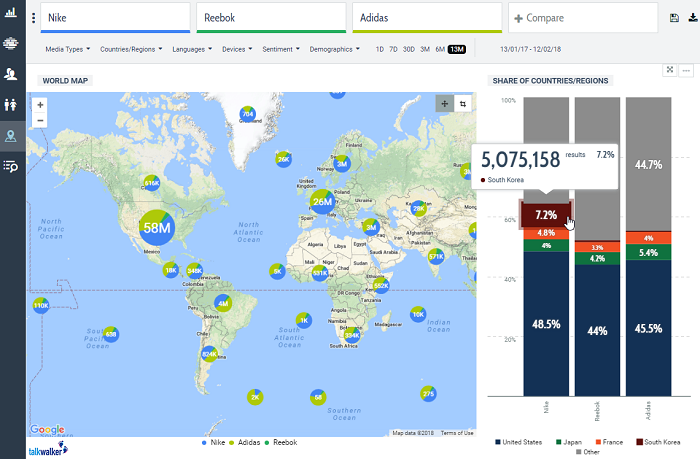
Task: Toggle the South Korea legend entry
Action: point(661,441)
